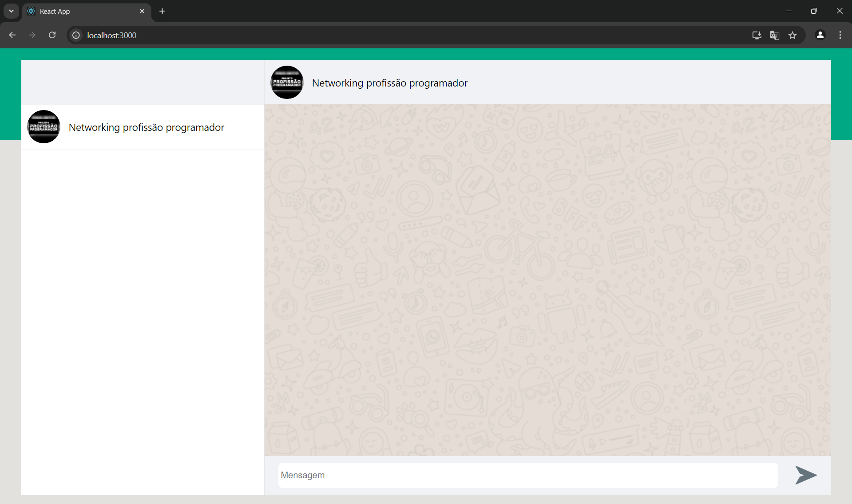Open Chrome three-dot menu
The height and width of the screenshot is (504, 852).
pos(840,35)
